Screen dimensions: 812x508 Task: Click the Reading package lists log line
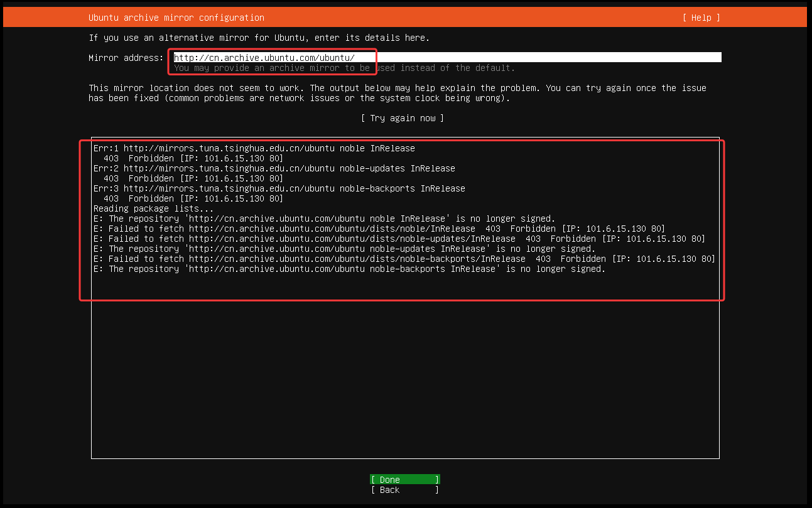[153, 208]
